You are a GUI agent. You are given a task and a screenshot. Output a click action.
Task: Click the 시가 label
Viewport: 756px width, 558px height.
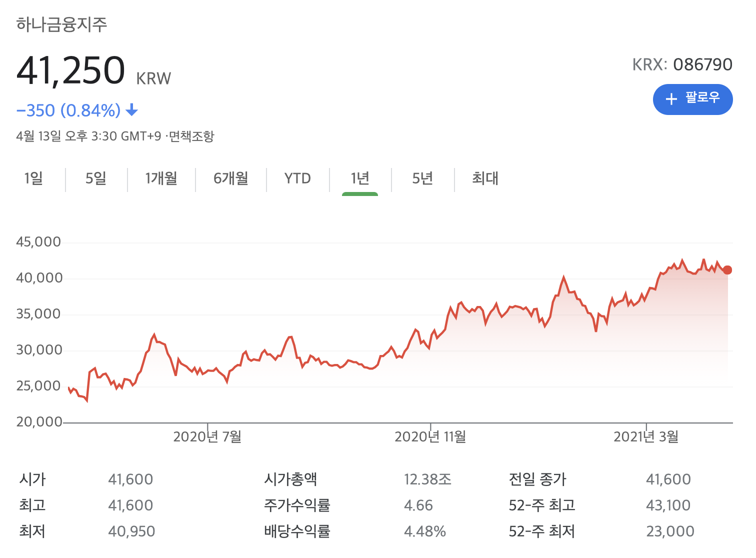32,479
